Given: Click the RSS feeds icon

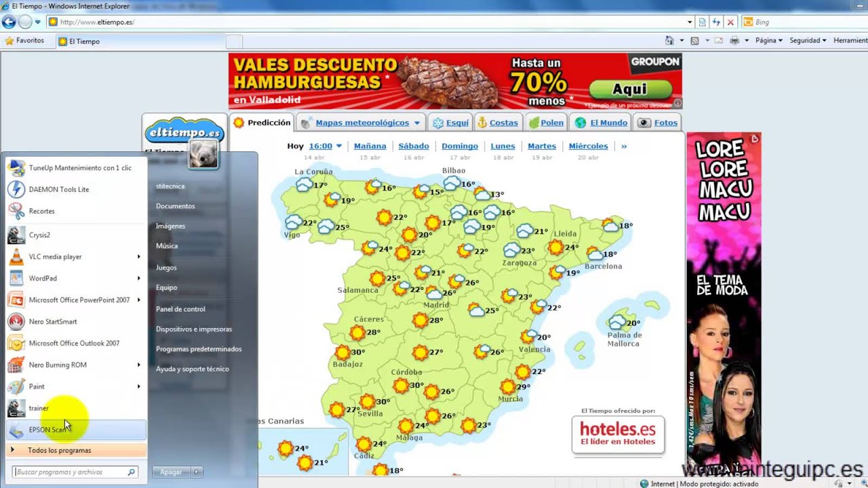Looking at the screenshot, I should pyautogui.click(x=694, y=41).
